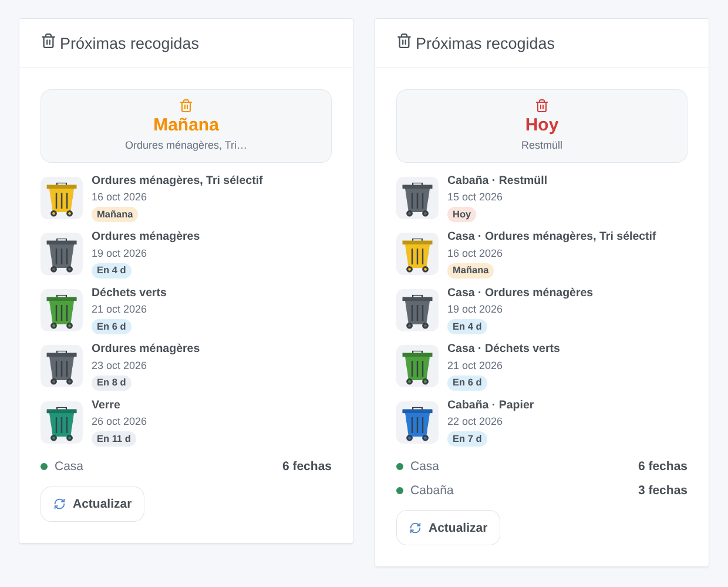Viewport: 728px width, 587px height.
Task: Click the grey Cabaña Restmüll bin icon
Action: (417, 198)
